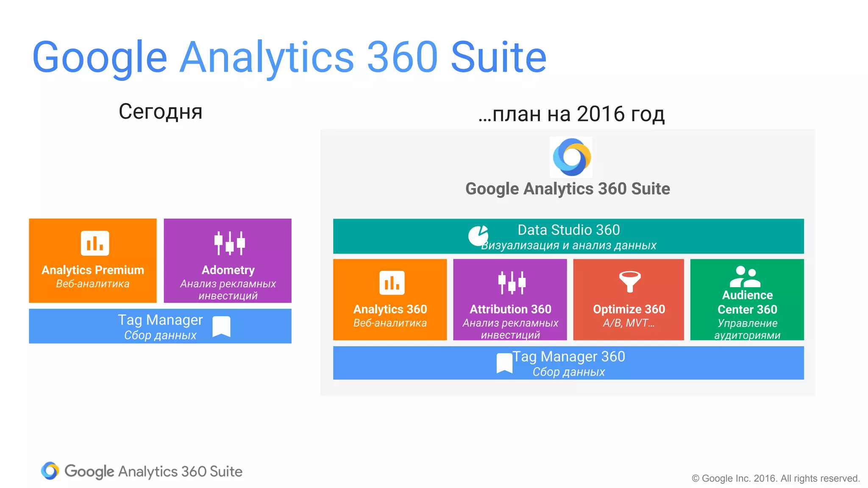Viewport: 868px width, 488px height.
Task: Click the Tag Manager 360 title text
Action: pos(569,357)
